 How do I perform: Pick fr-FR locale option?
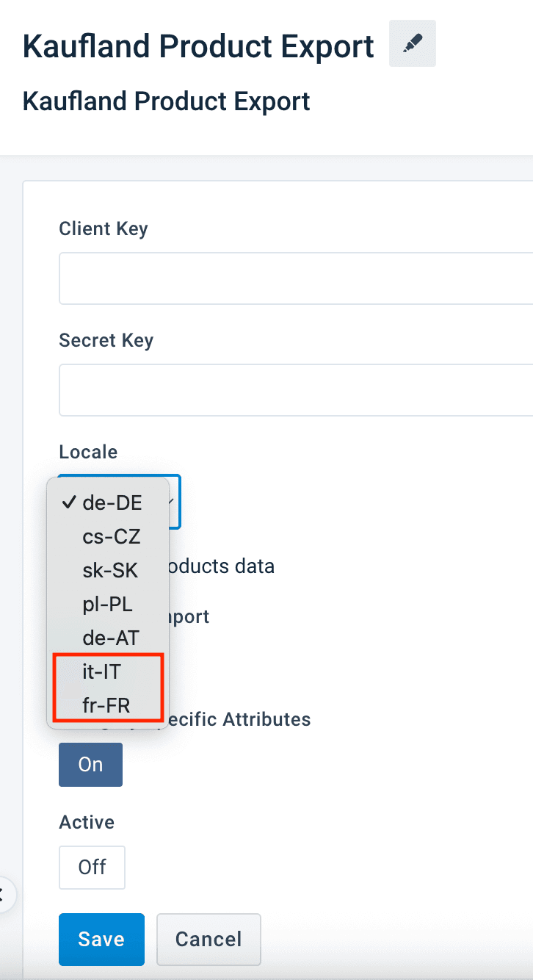(x=106, y=706)
